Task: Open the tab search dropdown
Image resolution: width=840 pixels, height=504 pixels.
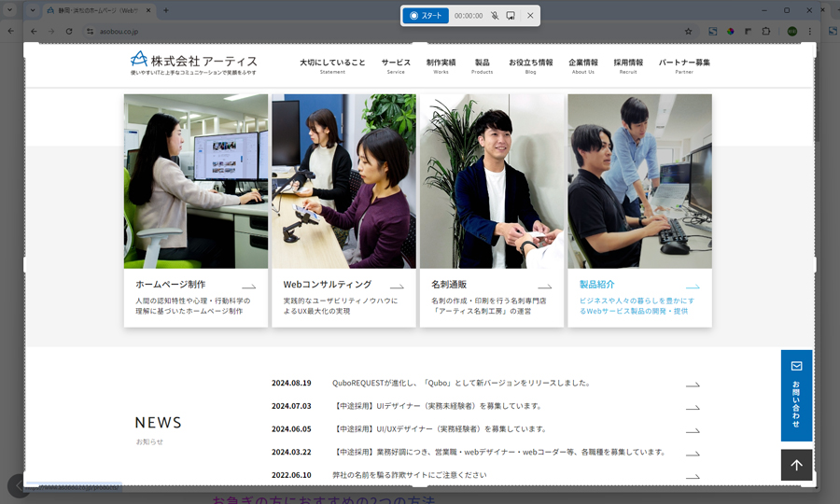Action: coord(33,10)
